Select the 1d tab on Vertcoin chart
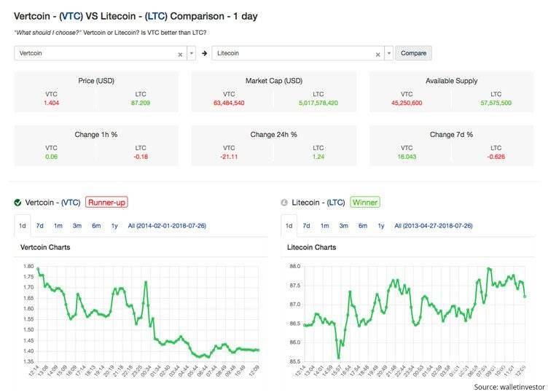The height and width of the screenshot is (392, 548). (x=23, y=226)
